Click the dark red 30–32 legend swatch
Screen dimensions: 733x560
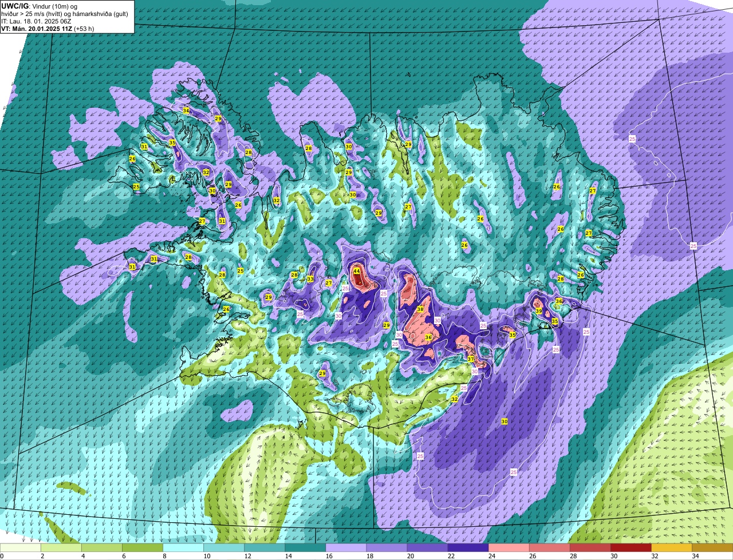pos(631,548)
